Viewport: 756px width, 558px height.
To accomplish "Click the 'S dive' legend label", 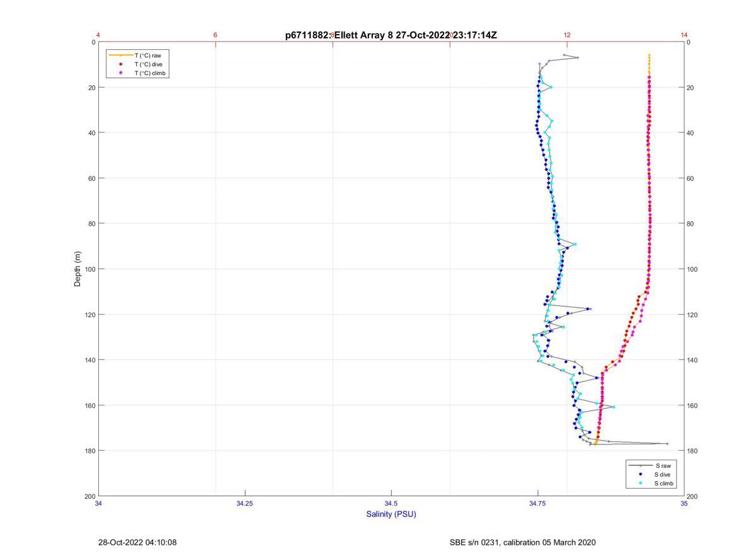I will coord(663,474).
